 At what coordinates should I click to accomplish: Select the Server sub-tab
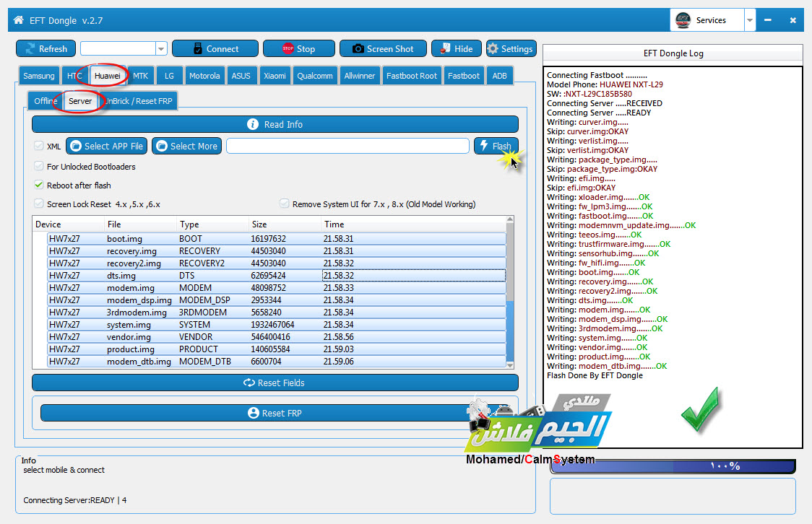click(80, 101)
